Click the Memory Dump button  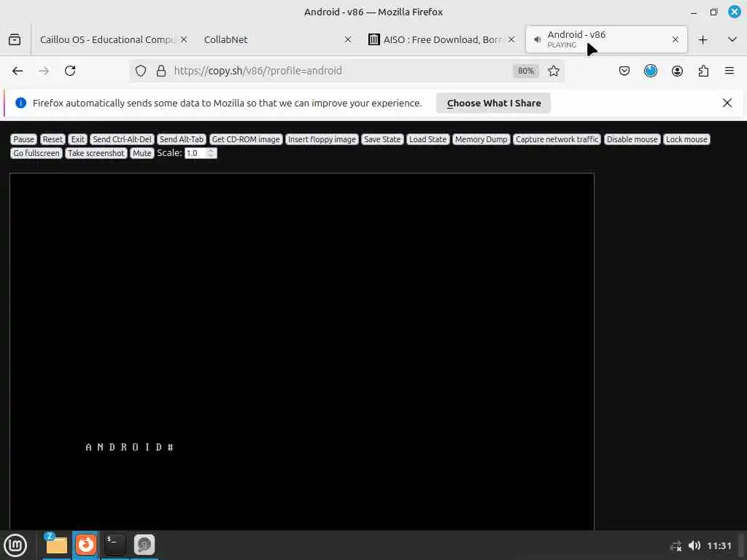point(481,139)
